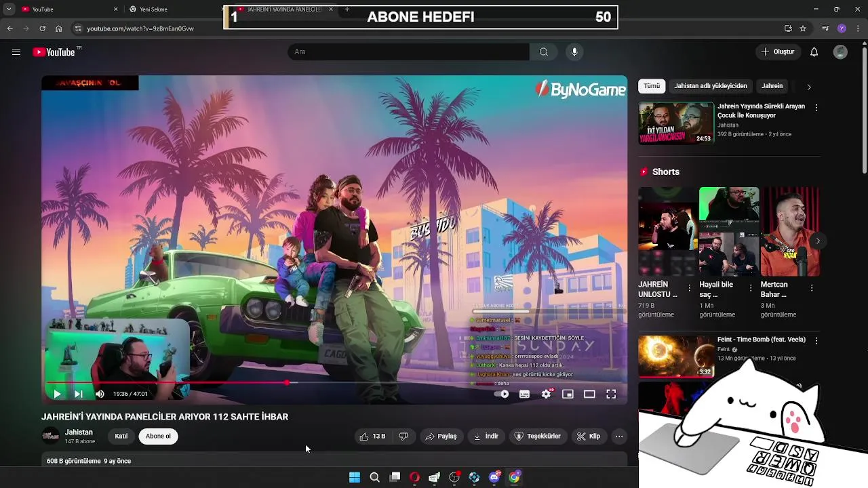Open the Hayali bile saç short
The image size is (868, 488).
729,232
